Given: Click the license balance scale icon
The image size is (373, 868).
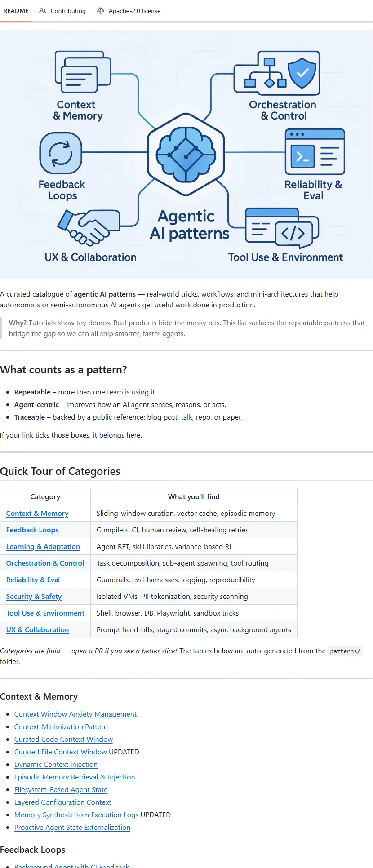Looking at the screenshot, I should [101, 11].
